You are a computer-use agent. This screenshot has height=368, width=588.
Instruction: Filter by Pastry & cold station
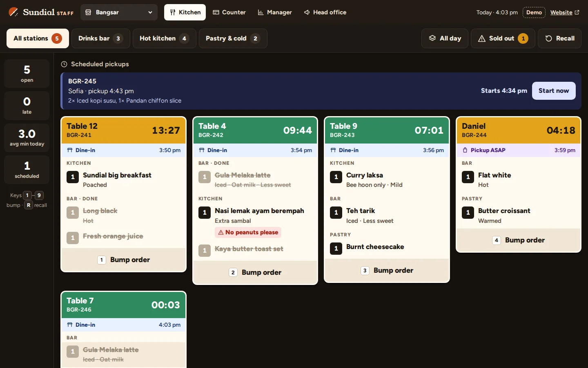point(233,38)
